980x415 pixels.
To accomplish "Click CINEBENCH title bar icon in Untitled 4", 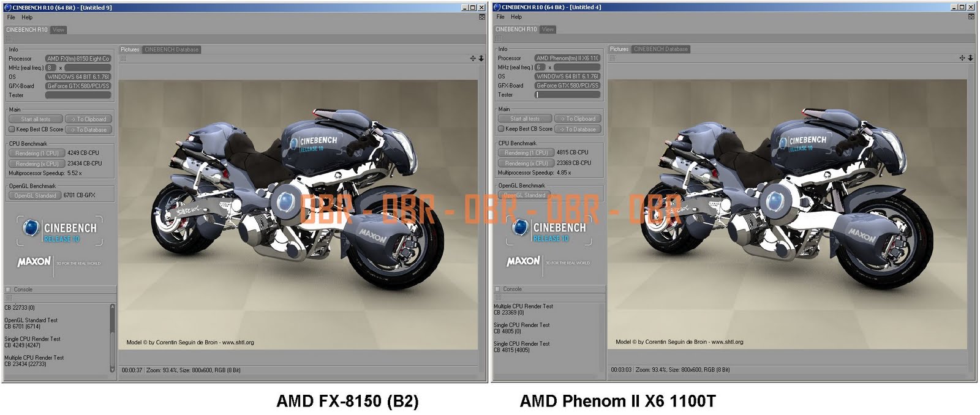I will click(497, 7).
